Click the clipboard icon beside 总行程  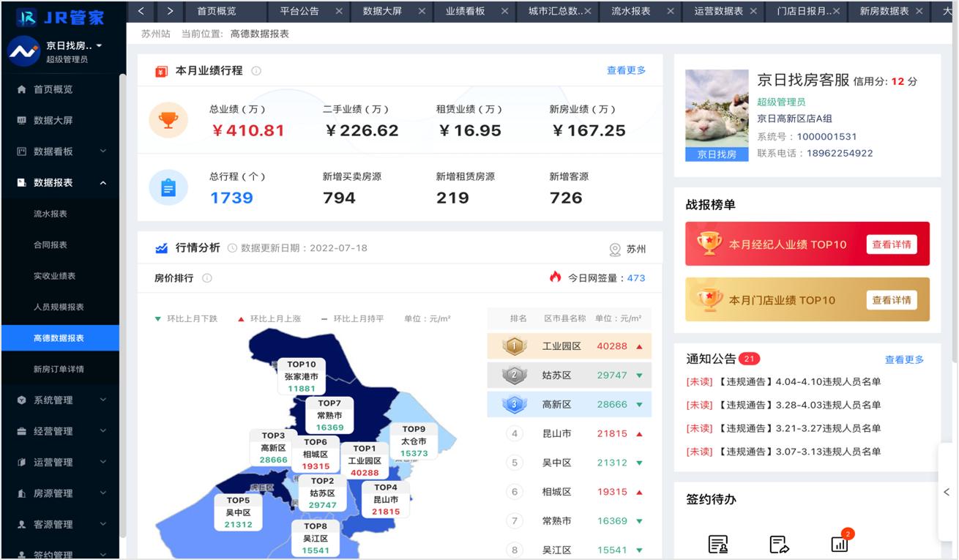tap(168, 187)
